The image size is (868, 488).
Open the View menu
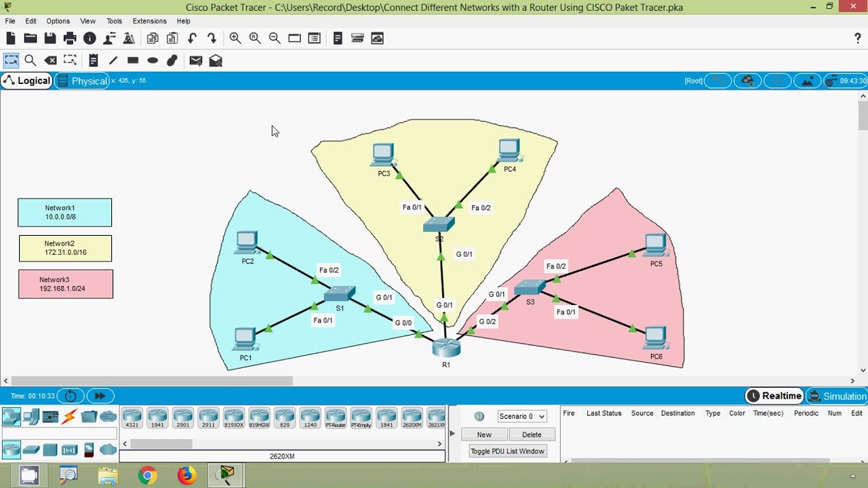tap(88, 21)
